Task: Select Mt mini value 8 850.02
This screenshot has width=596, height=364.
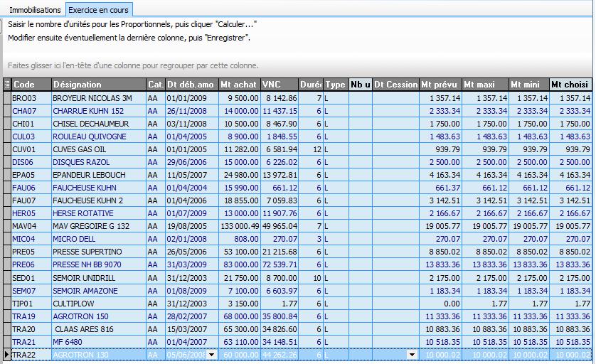Action: [528, 252]
